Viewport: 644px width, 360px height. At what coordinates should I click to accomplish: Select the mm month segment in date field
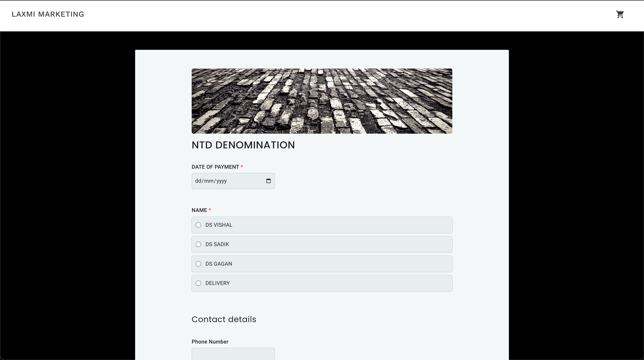coord(209,181)
